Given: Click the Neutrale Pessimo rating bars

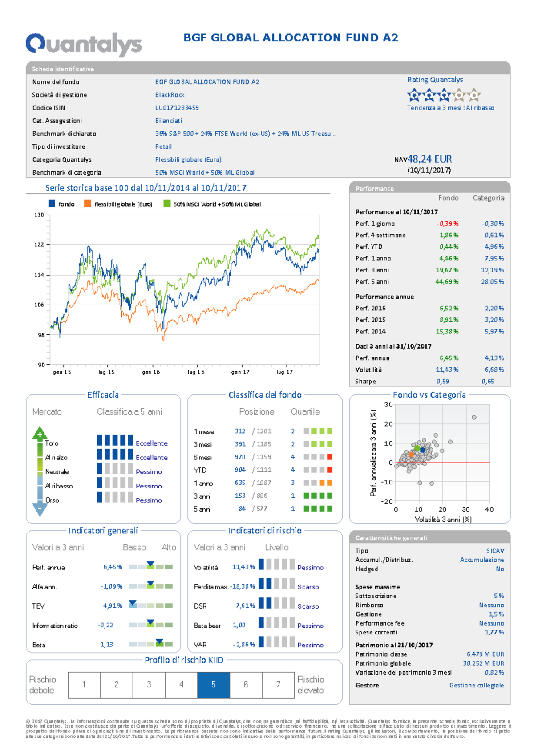Looking at the screenshot, I should (x=115, y=469).
